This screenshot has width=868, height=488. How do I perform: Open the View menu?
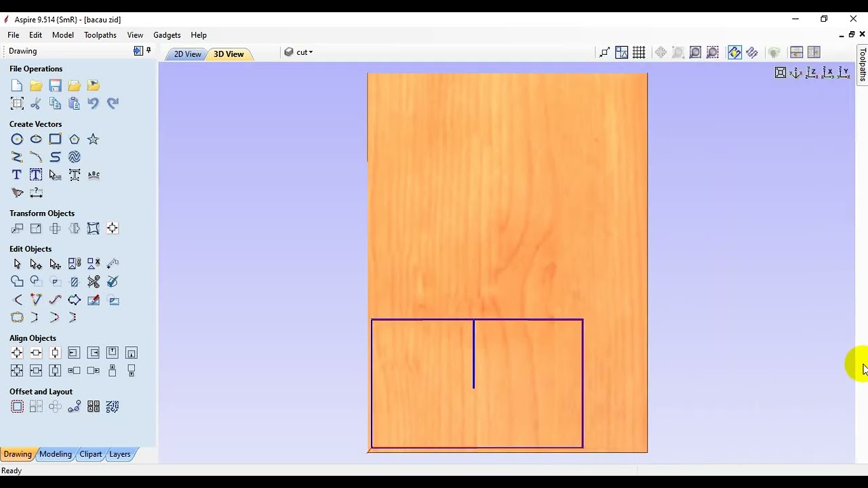135,35
